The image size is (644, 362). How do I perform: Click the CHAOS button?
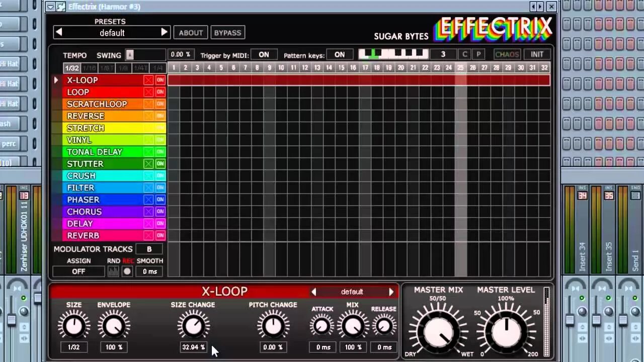pyautogui.click(x=507, y=54)
